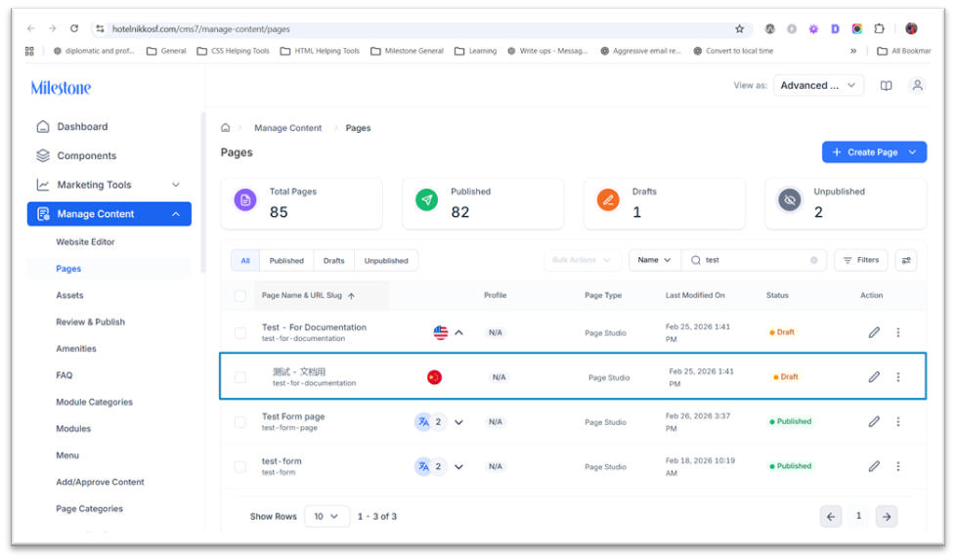Open the browser apps grid icon

29,51
